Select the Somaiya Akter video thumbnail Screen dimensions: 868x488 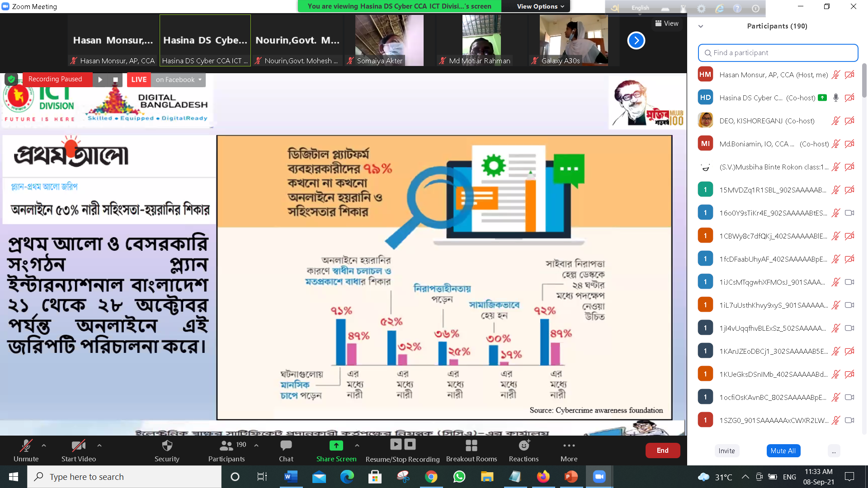click(389, 40)
